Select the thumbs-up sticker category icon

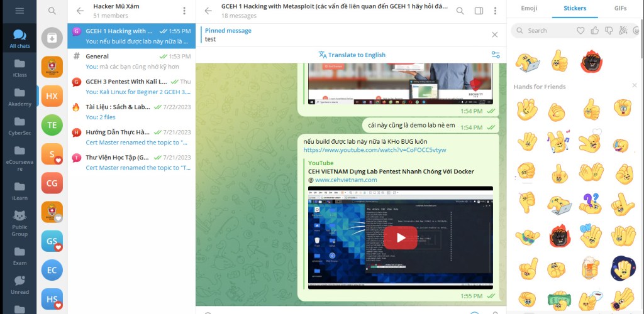[594, 30]
